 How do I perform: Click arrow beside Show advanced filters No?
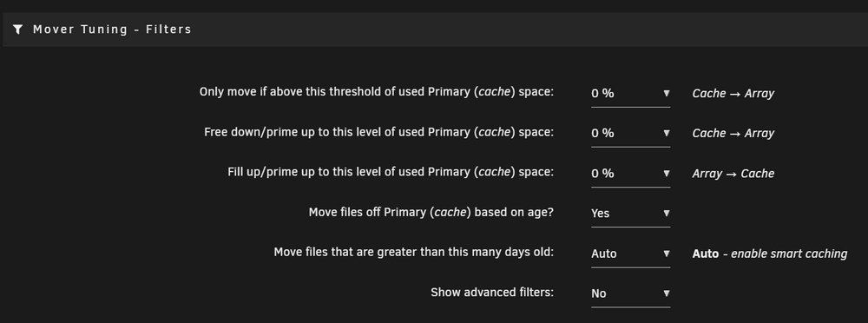(x=667, y=293)
